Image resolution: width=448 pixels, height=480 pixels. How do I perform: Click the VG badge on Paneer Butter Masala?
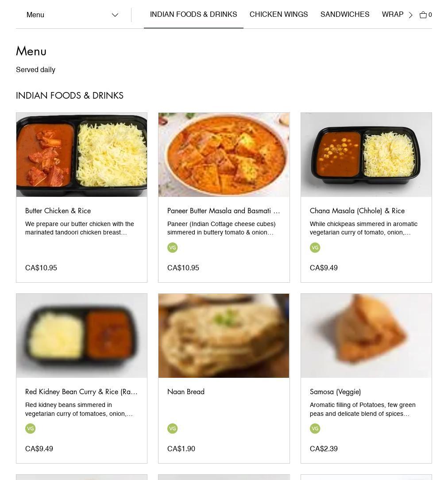[173, 248]
